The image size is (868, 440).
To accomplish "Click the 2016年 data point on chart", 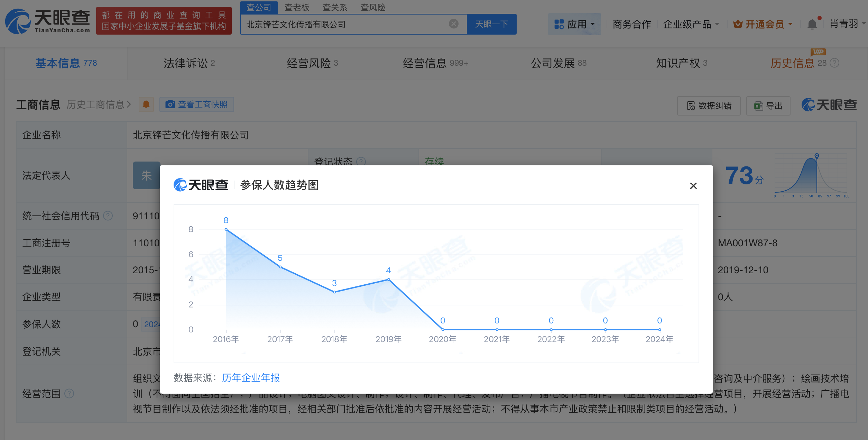I will (x=226, y=229).
